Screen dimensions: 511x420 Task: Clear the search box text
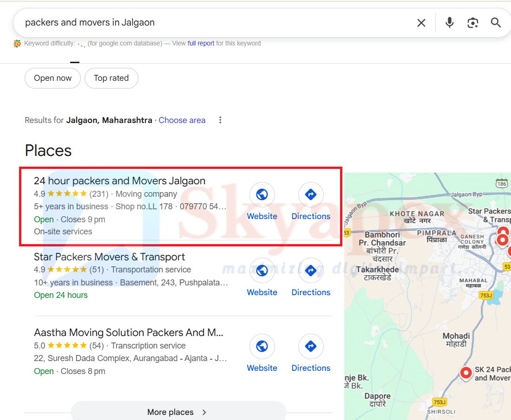(421, 23)
